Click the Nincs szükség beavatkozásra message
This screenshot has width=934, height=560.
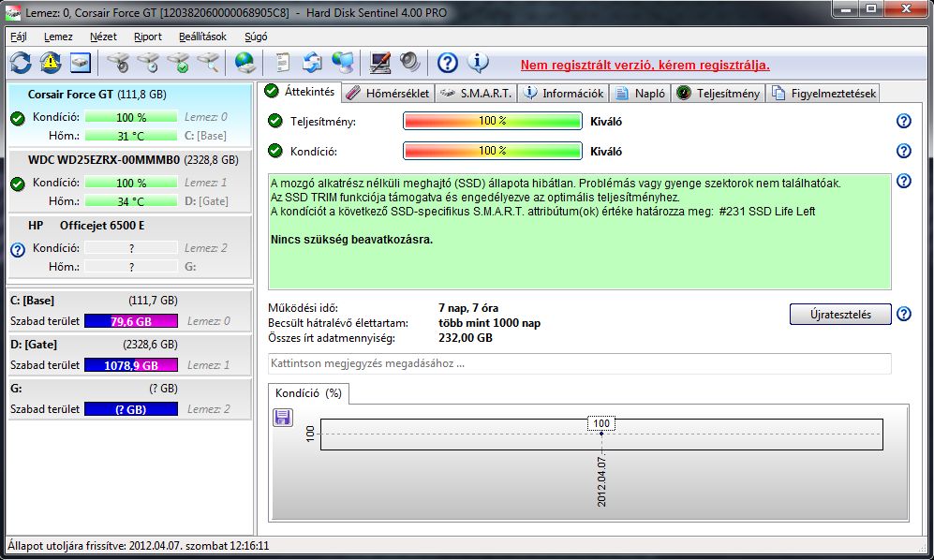[351, 240]
